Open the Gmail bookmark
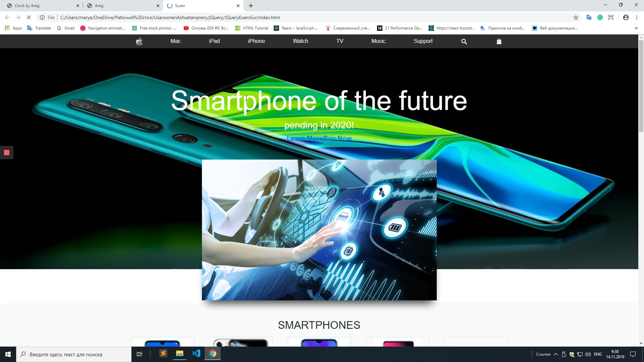 pyautogui.click(x=66, y=28)
